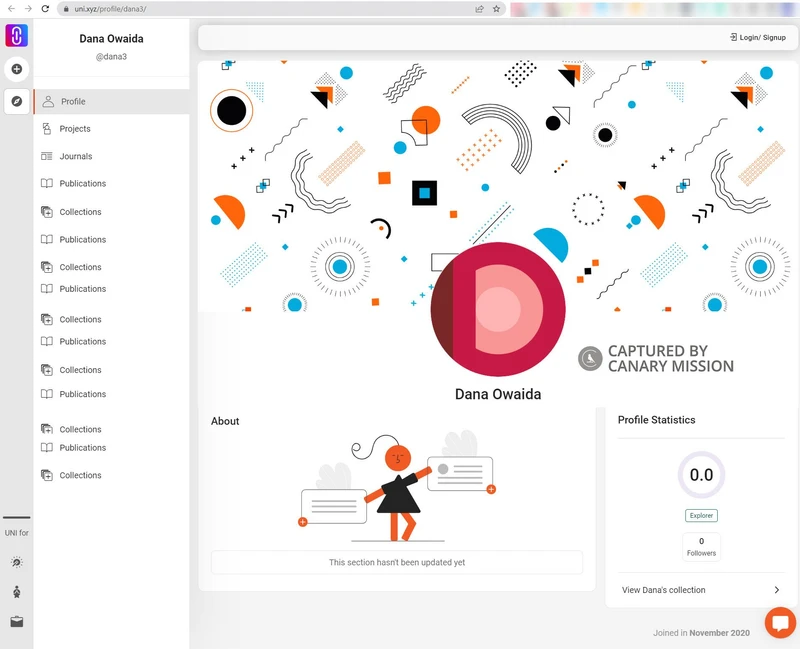800x649 pixels.
Task: Click the browser forward arrow
Action: [x=28, y=9]
